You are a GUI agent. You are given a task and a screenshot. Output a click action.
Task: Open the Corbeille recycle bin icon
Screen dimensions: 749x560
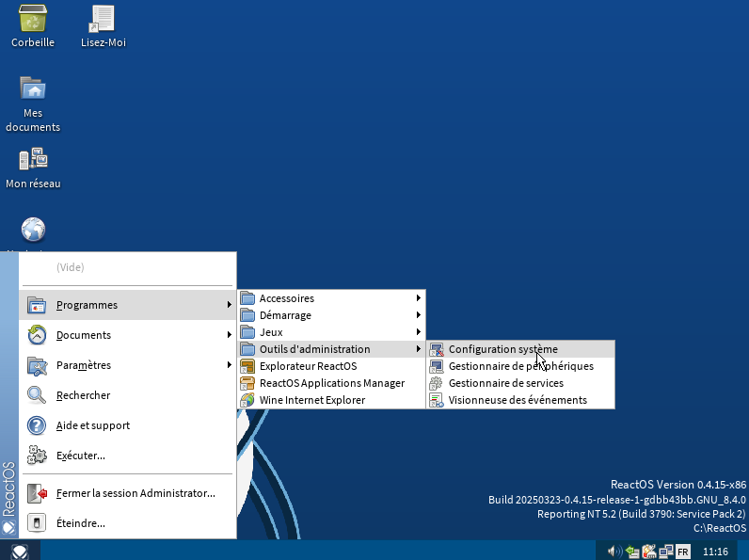pyautogui.click(x=33, y=19)
